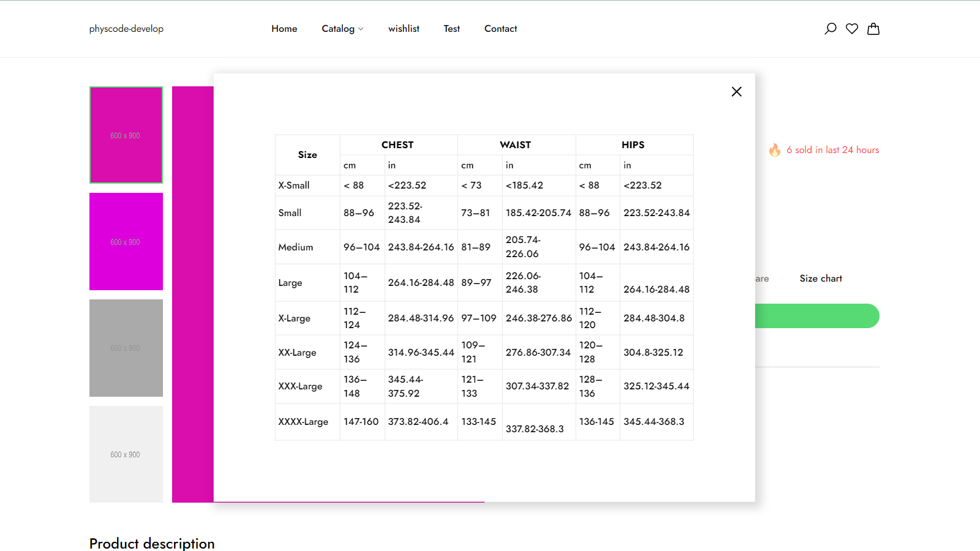Select the first pink product thumbnail

(126, 135)
